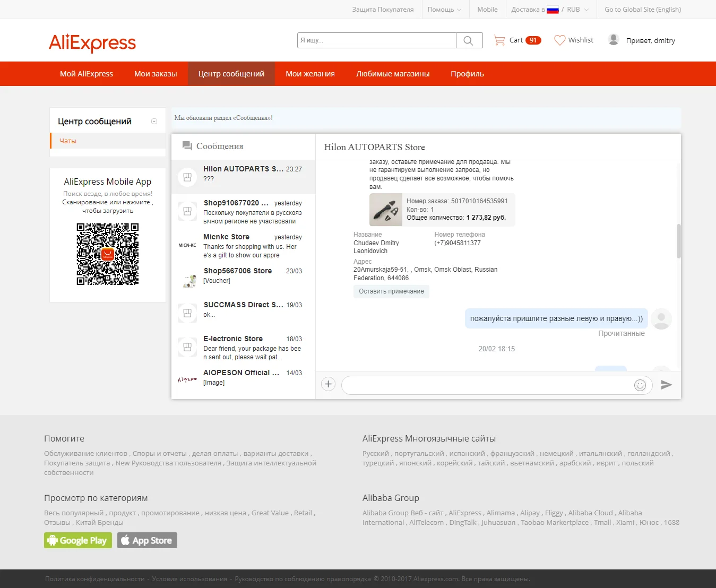Open the RUB currency dropdown

coord(577,10)
